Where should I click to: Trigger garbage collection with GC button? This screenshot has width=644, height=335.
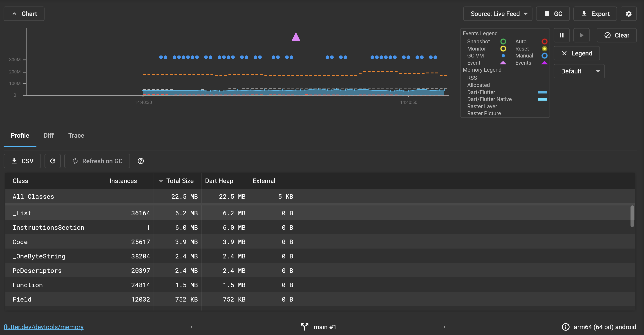coord(553,14)
